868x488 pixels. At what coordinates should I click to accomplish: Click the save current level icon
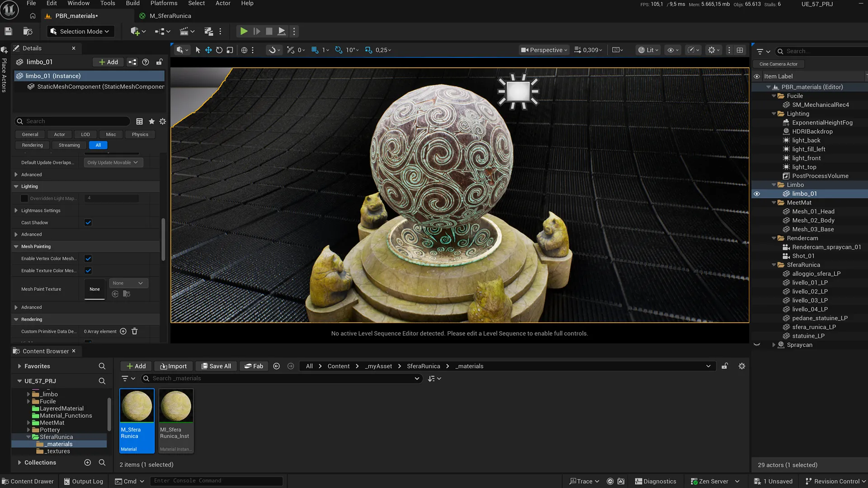[8, 31]
